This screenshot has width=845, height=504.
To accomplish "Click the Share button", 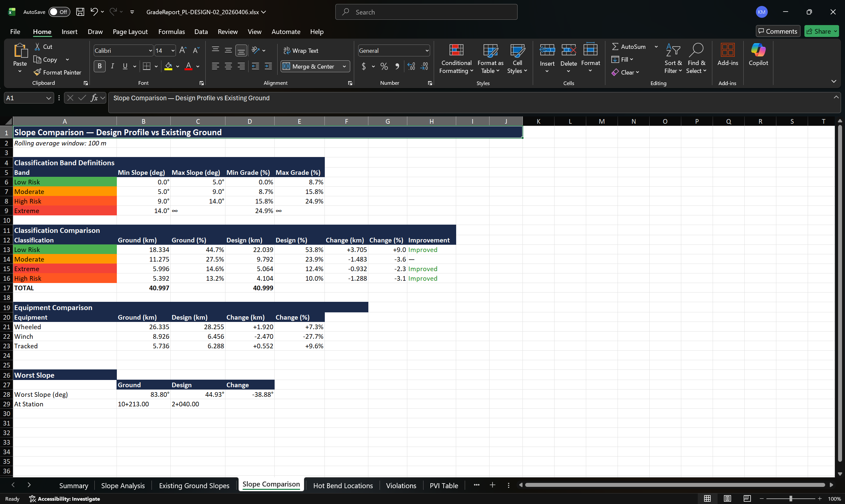I will pos(821,31).
